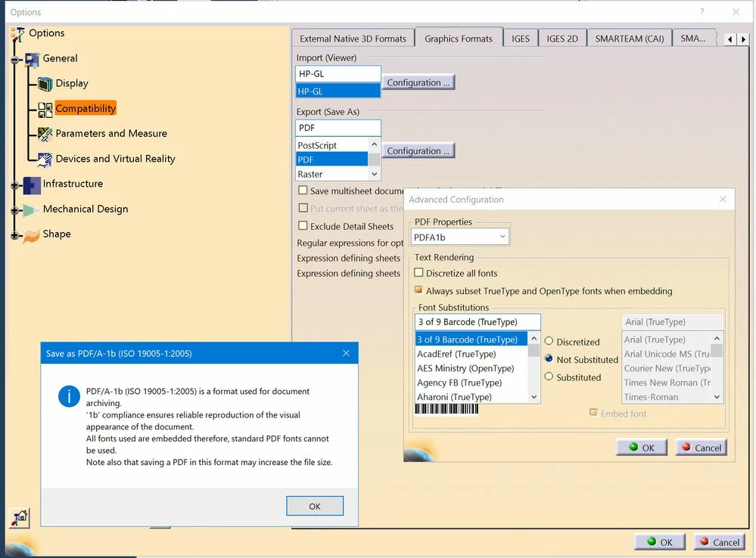This screenshot has height=558, width=756.
Task: Toggle the Embed font checkbox
Action: pyautogui.click(x=593, y=413)
